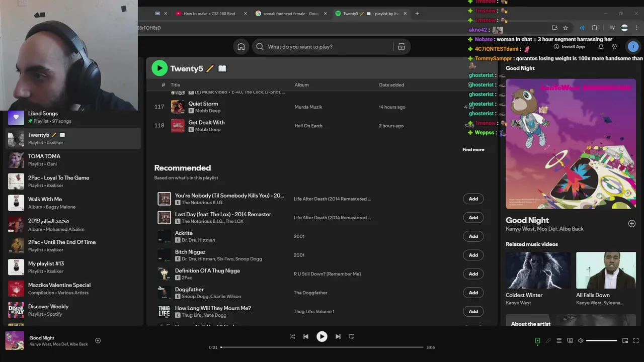Adjust the volume slider

pos(601,341)
